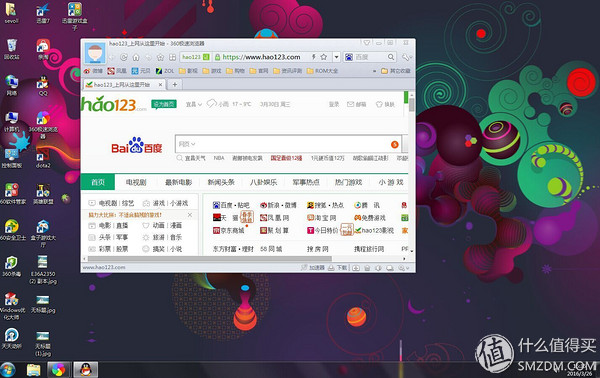This screenshot has height=378, width=600.
Task: Switch to 360 browser taskbar button
Action: tap(59, 370)
